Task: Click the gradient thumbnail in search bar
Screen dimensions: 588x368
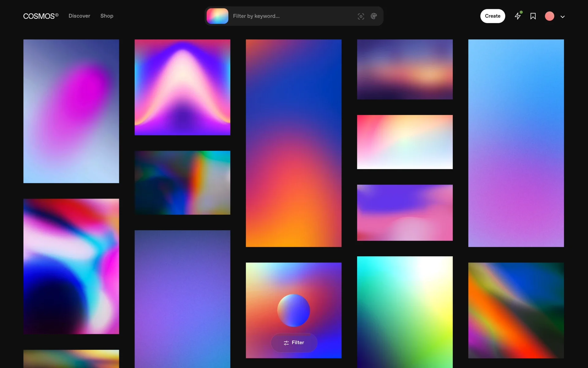Action: 217,16
